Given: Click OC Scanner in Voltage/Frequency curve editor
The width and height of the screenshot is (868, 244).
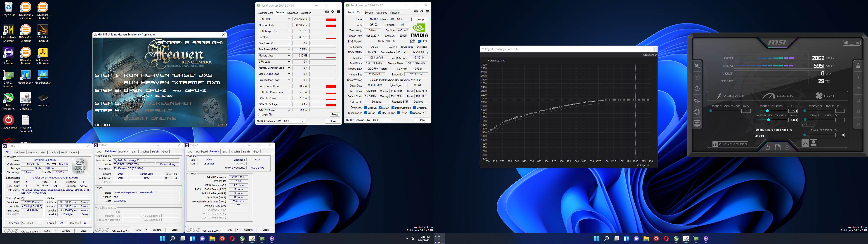Looking at the screenshot, I should tap(650, 55).
